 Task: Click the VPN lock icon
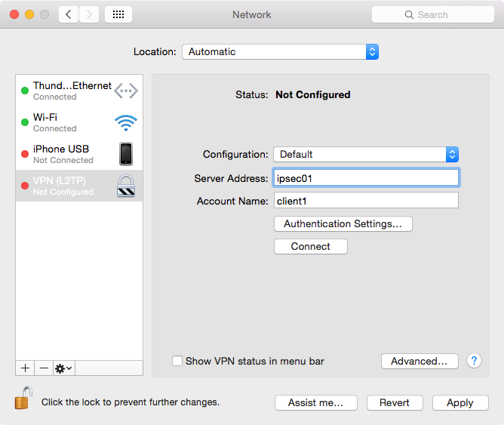[x=126, y=186]
